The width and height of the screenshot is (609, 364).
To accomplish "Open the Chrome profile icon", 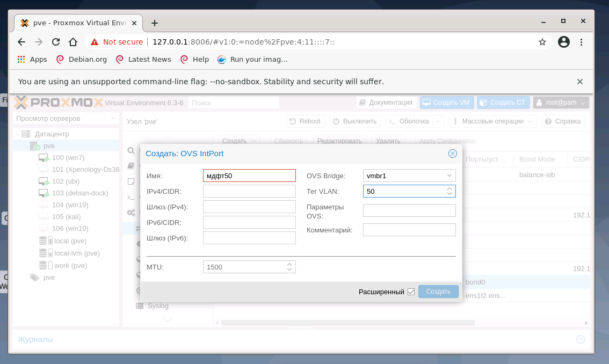I will 563,42.
